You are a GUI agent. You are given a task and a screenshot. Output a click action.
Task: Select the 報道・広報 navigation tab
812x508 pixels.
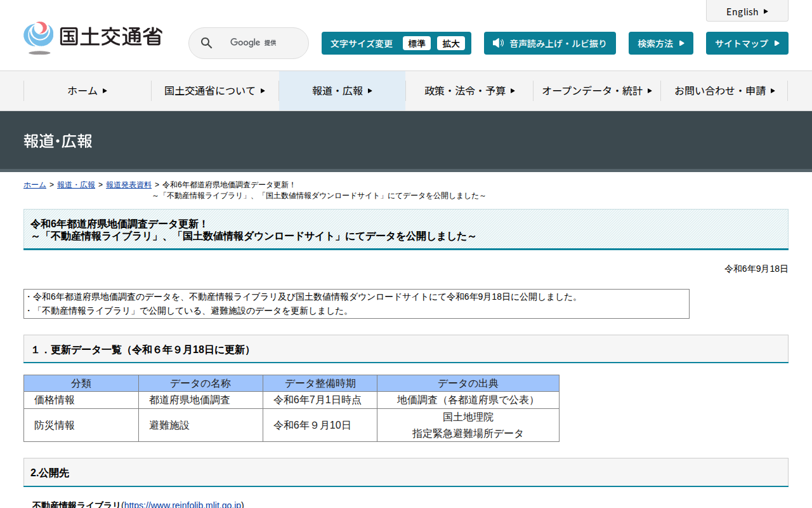342,91
